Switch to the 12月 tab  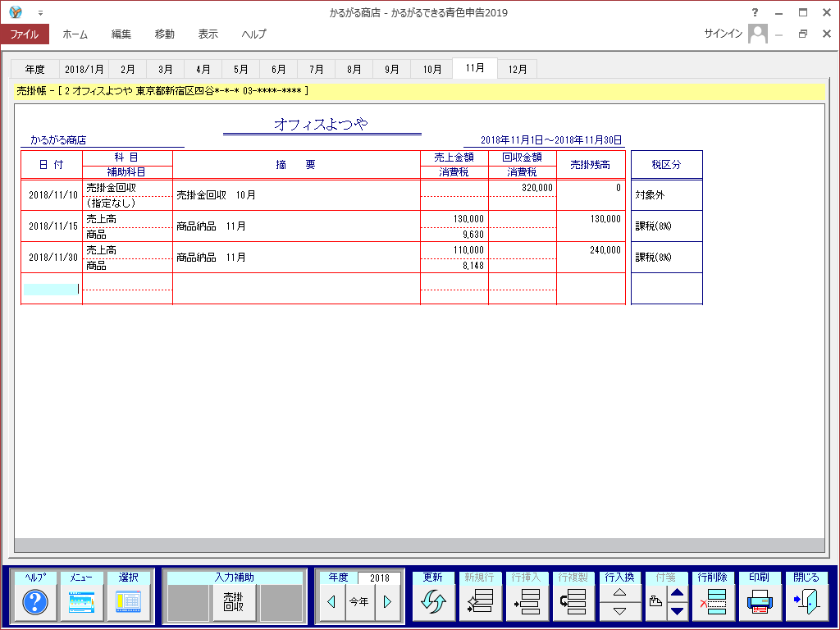coord(518,69)
